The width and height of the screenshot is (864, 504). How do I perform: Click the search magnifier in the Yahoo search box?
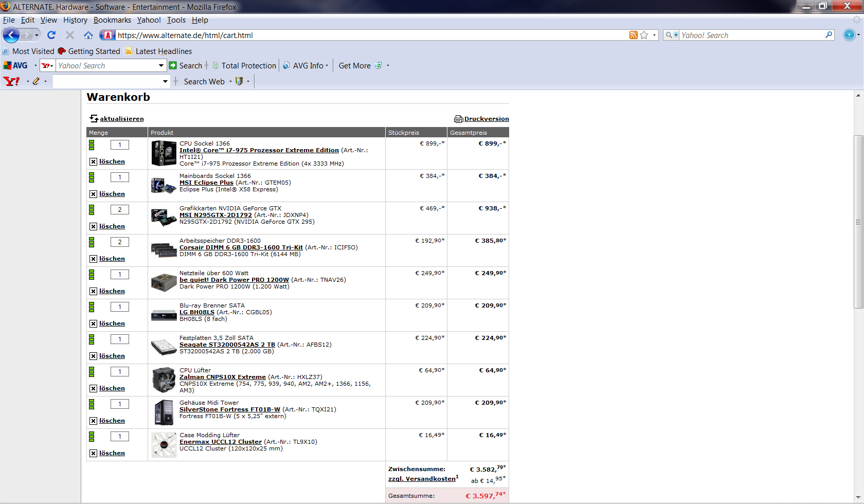pyautogui.click(x=829, y=35)
